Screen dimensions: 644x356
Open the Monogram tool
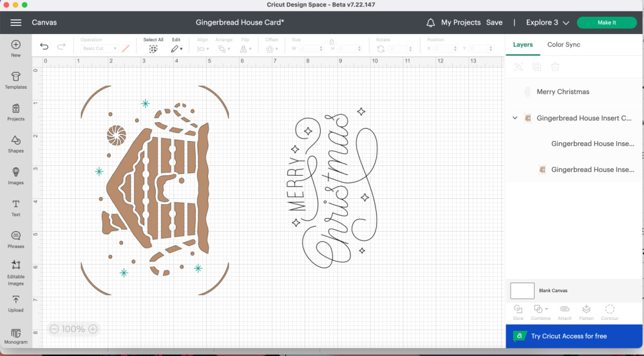[x=16, y=335]
